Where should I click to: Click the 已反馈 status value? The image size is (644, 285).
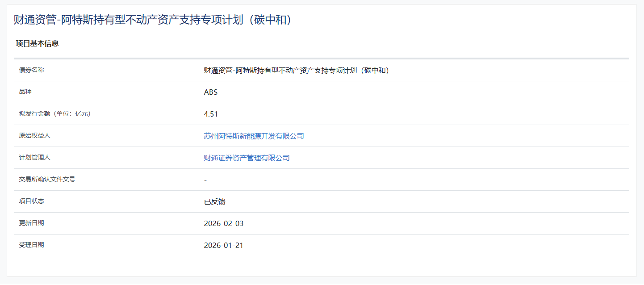pyautogui.click(x=214, y=201)
